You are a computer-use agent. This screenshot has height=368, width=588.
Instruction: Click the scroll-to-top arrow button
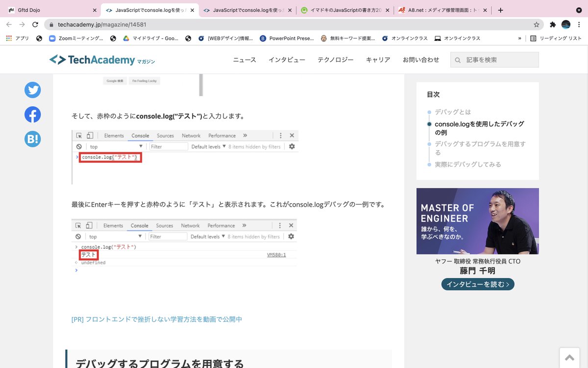click(569, 358)
